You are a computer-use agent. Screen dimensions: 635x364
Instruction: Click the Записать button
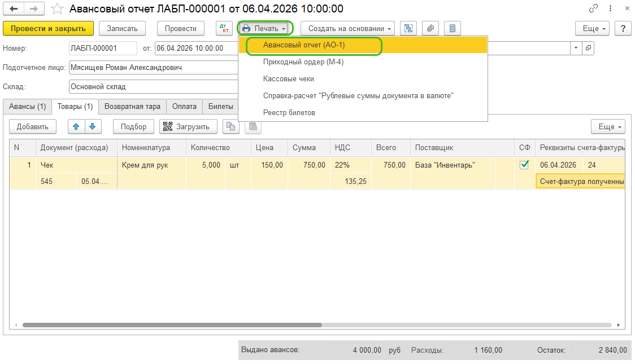[x=122, y=28]
